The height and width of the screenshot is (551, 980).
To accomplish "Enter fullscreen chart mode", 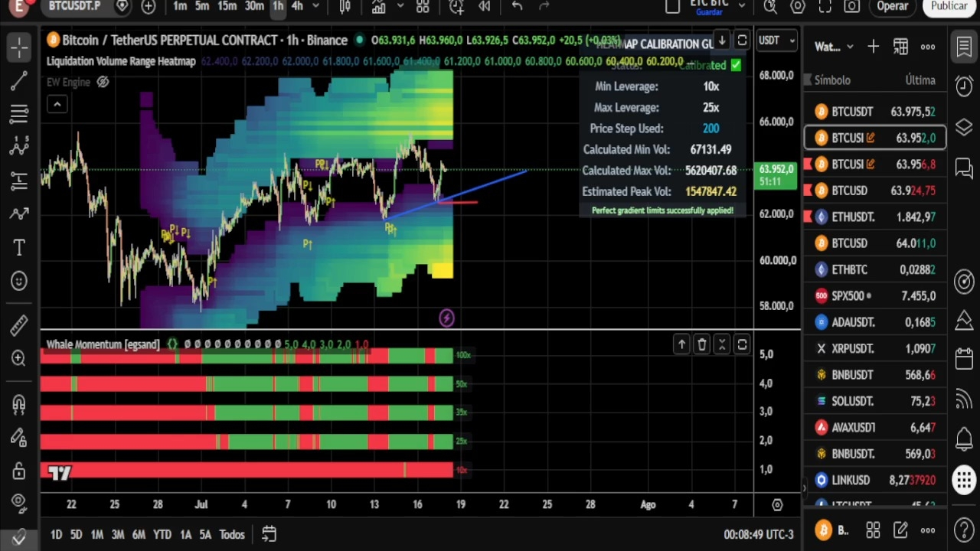I will click(x=825, y=6).
